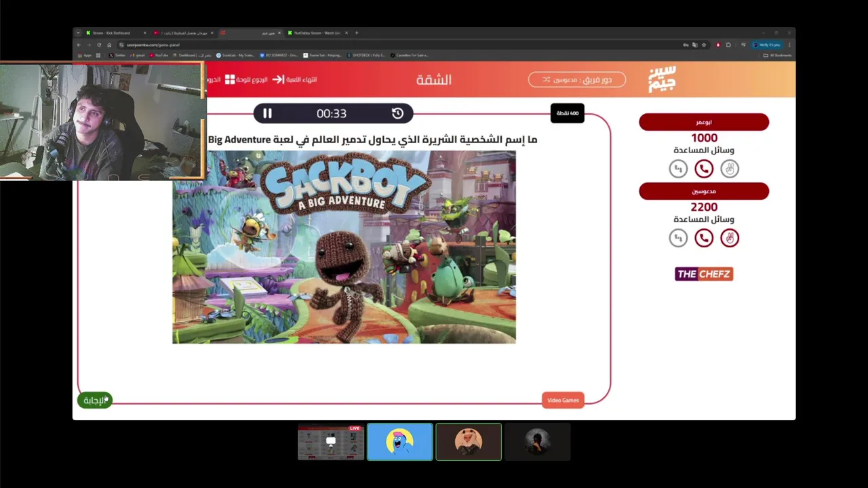Click the Video Games category tag
The height and width of the screenshot is (488, 868).
pyautogui.click(x=563, y=400)
